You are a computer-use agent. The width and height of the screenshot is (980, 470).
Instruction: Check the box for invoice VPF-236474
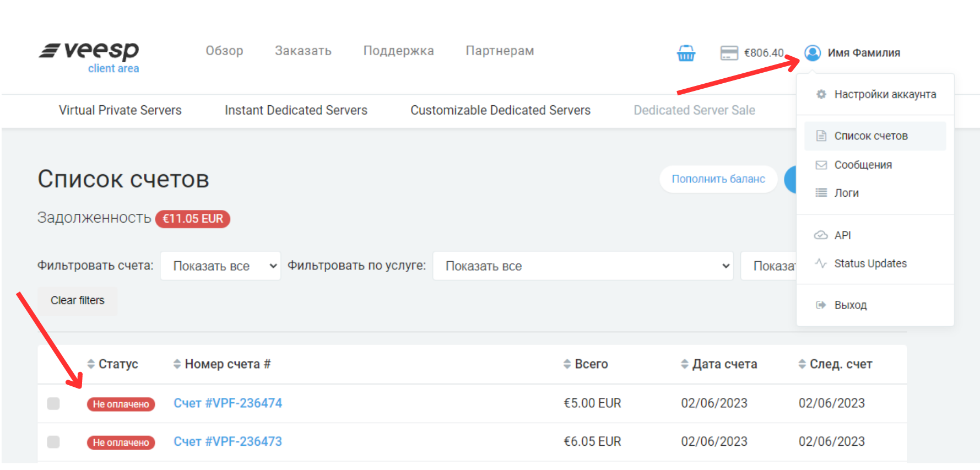tap(53, 403)
